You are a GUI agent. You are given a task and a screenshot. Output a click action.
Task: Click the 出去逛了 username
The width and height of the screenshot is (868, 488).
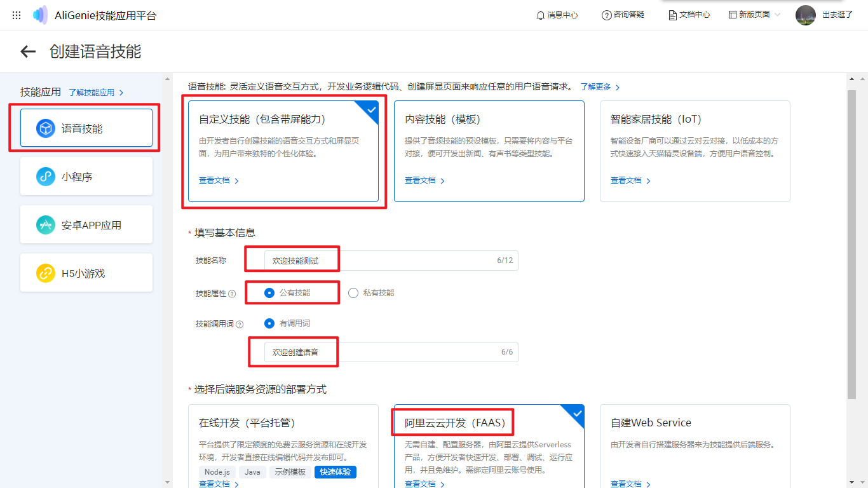tap(837, 15)
